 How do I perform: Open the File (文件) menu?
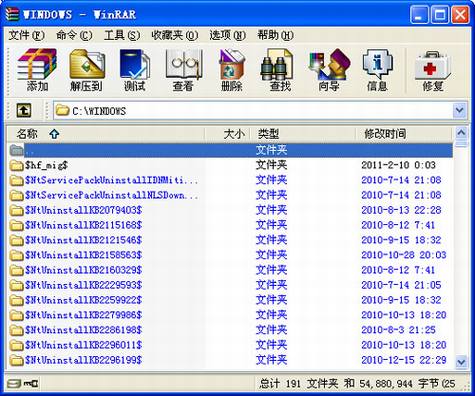pyautogui.click(x=26, y=35)
